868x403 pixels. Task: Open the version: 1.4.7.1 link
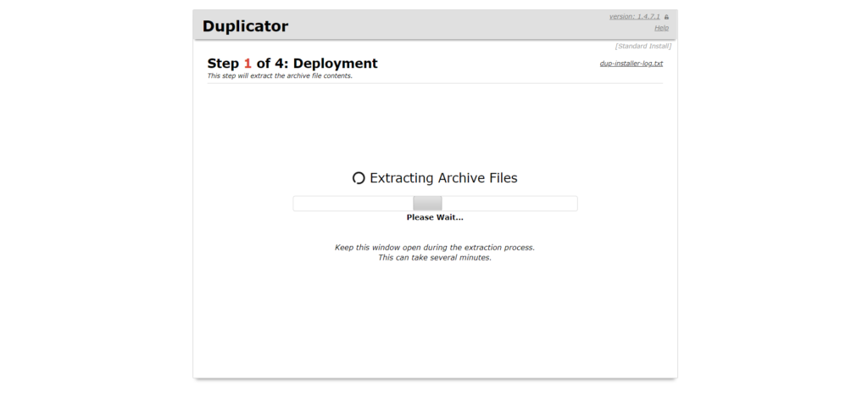(x=634, y=17)
